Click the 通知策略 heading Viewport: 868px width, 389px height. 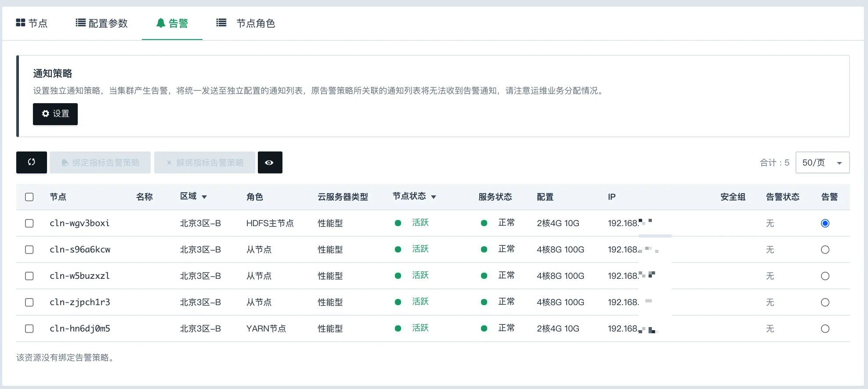click(x=53, y=73)
